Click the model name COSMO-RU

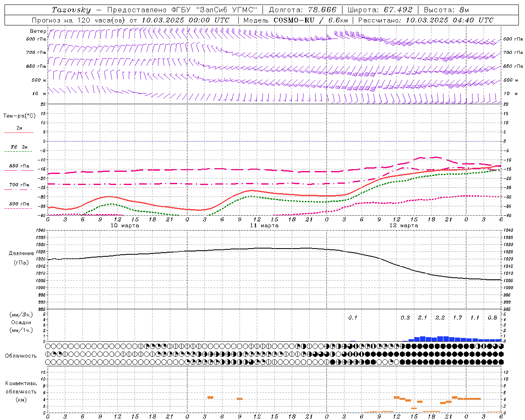[294, 20]
